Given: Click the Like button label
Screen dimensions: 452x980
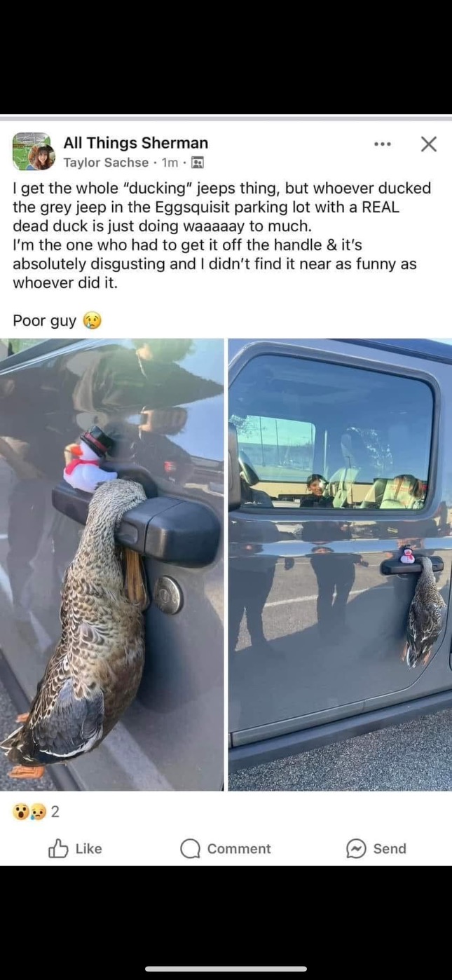Looking at the screenshot, I should click(88, 849).
